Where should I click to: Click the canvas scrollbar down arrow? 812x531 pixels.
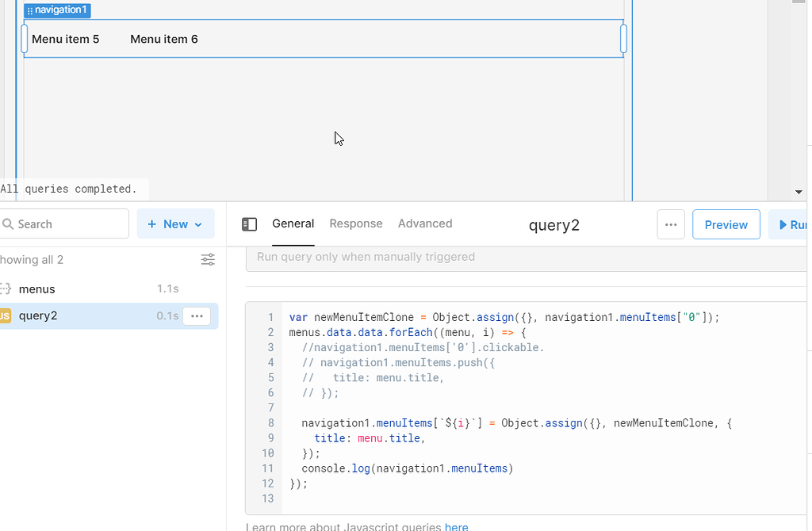pyautogui.click(x=799, y=191)
